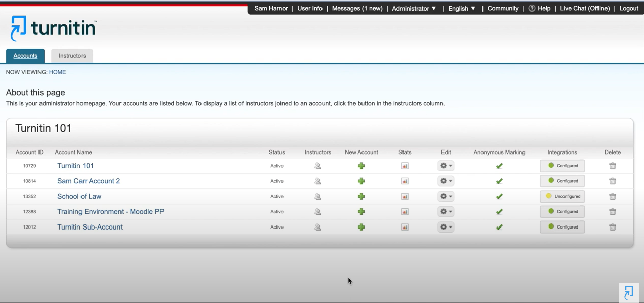
Task: Click trash icon for School of Law
Action: point(612,196)
